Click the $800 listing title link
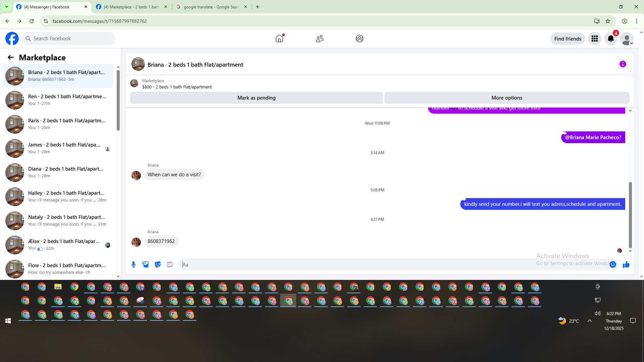The width and height of the screenshot is (644, 362). click(x=177, y=87)
